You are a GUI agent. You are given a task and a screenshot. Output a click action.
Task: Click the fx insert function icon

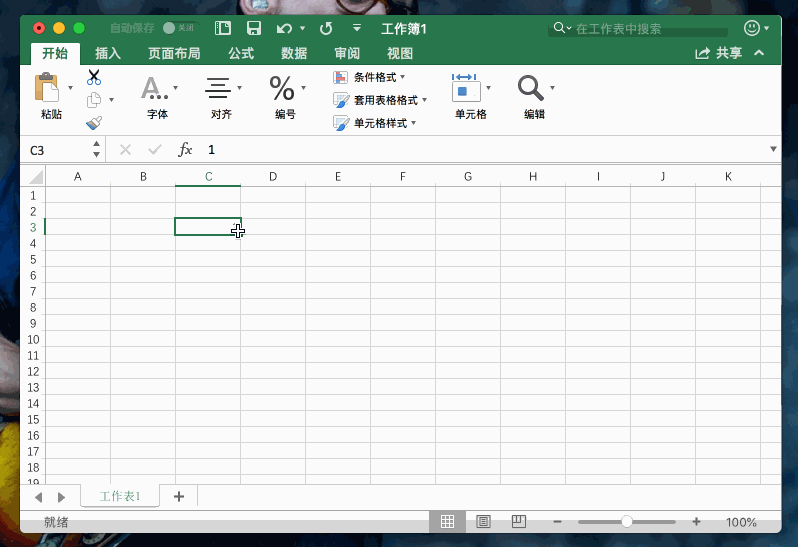coord(185,150)
